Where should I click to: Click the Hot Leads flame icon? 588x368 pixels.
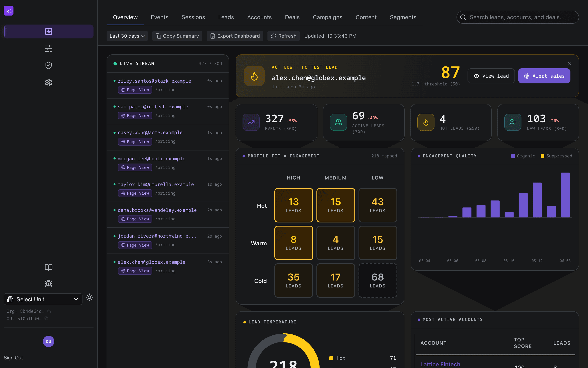[426, 122]
